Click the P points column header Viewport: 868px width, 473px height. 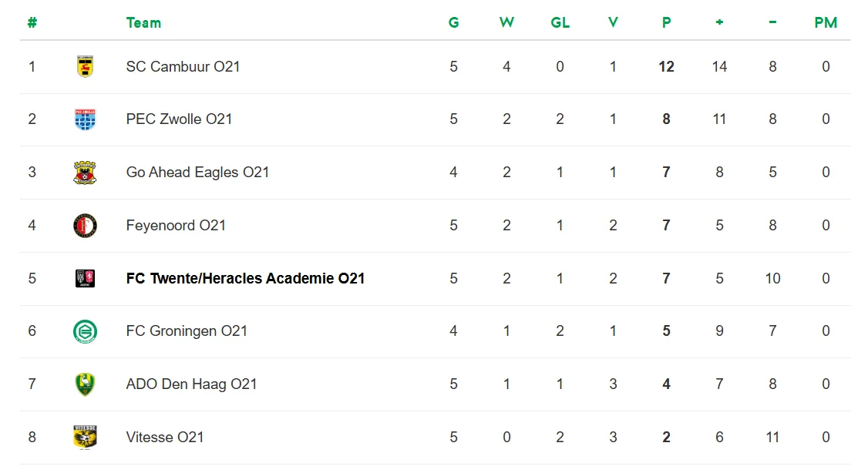[x=666, y=22]
